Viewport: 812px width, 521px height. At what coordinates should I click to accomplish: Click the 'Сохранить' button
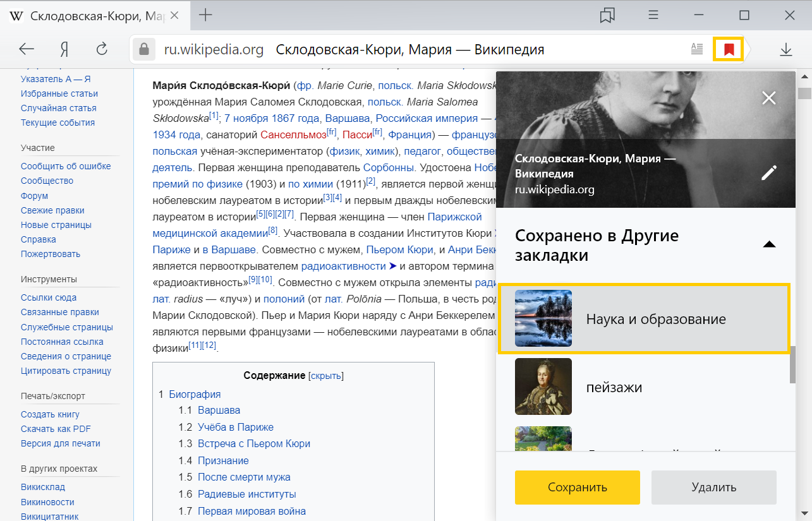click(x=578, y=487)
